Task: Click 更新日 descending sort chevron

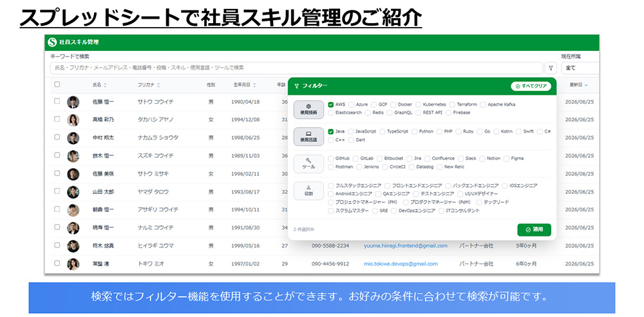Action: [x=586, y=85]
